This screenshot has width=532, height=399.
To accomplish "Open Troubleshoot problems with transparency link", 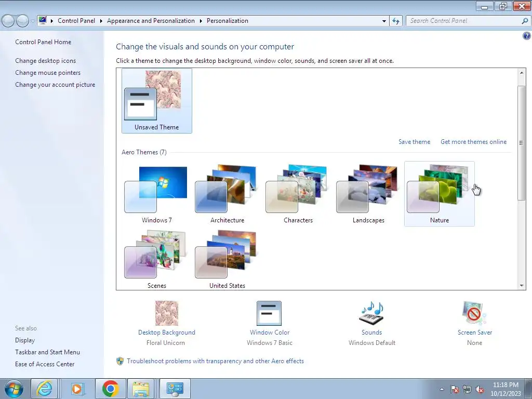I will click(215, 361).
